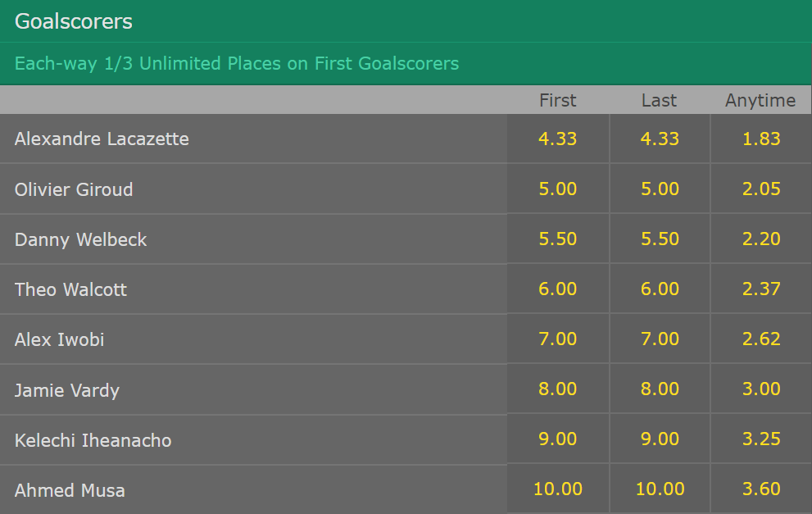Select Alexandre Lacazette first goalscorer odds 4.33
This screenshot has width=812, height=514.
click(558, 139)
